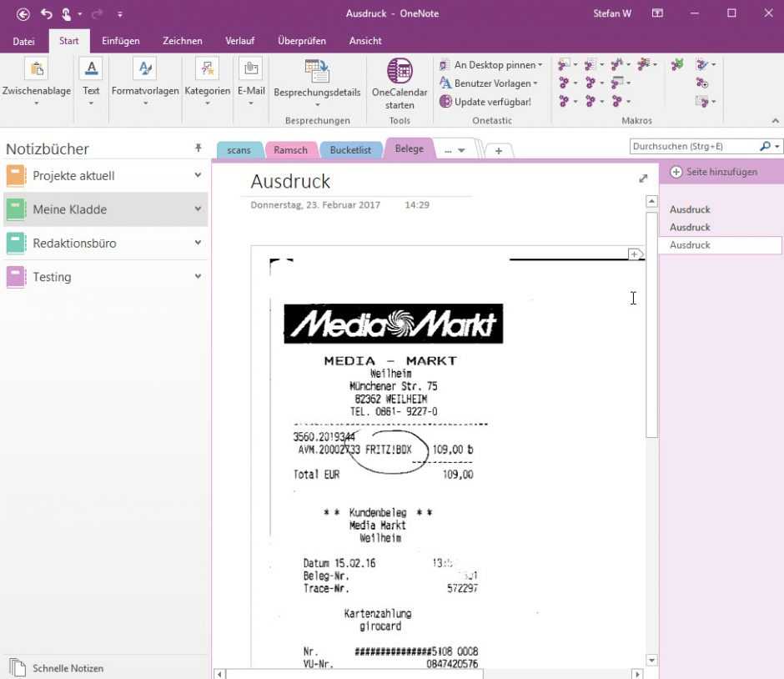Click the note tag icon on the printout container
The image size is (784, 679).
(635, 254)
